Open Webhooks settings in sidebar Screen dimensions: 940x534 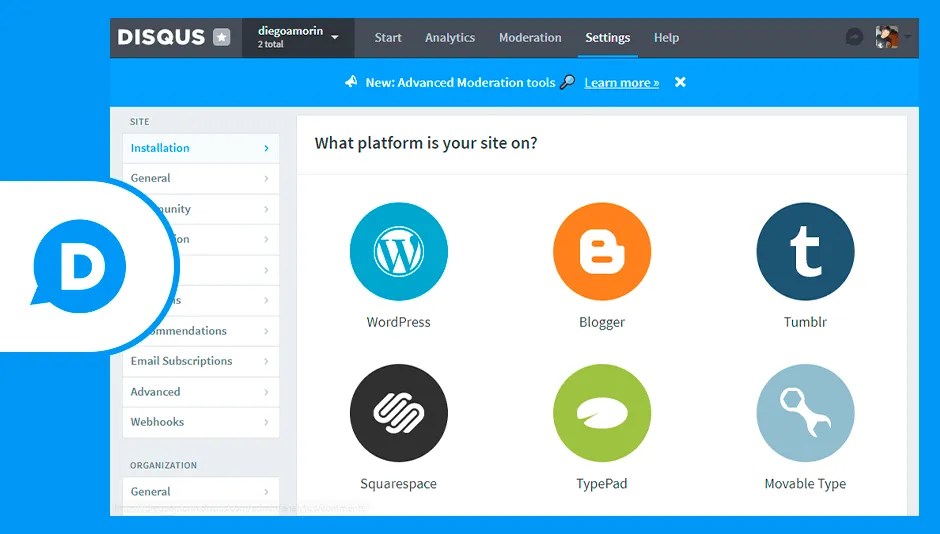pyautogui.click(x=201, y=422)
